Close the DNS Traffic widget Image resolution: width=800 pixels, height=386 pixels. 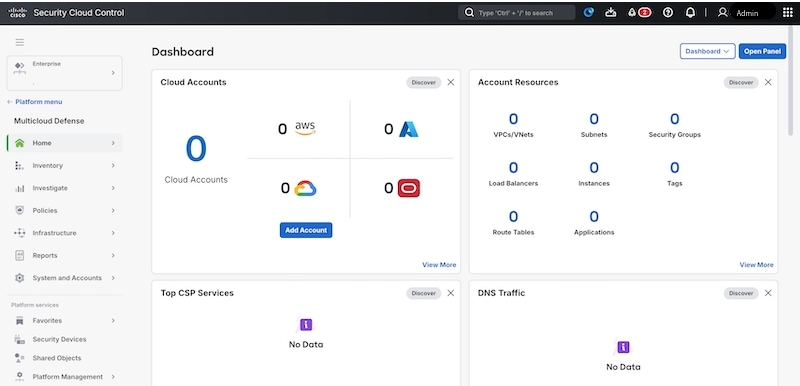click(768, 293)
